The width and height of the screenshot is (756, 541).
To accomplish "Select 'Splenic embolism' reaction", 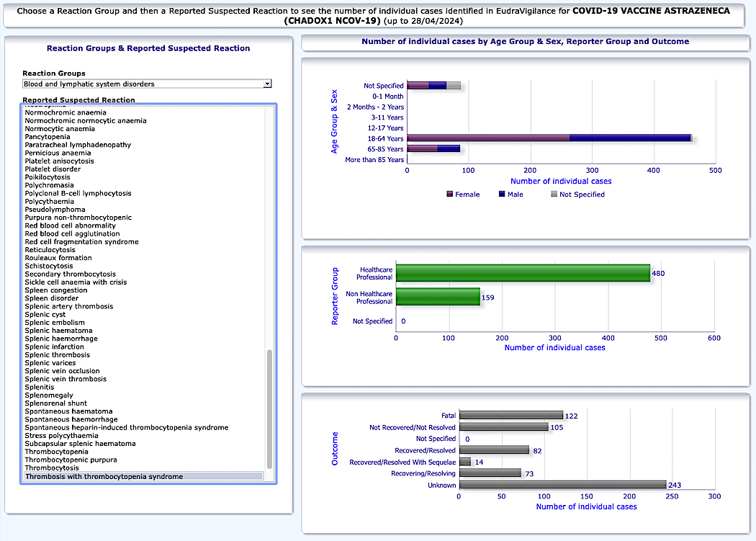I will click(55, 323).
